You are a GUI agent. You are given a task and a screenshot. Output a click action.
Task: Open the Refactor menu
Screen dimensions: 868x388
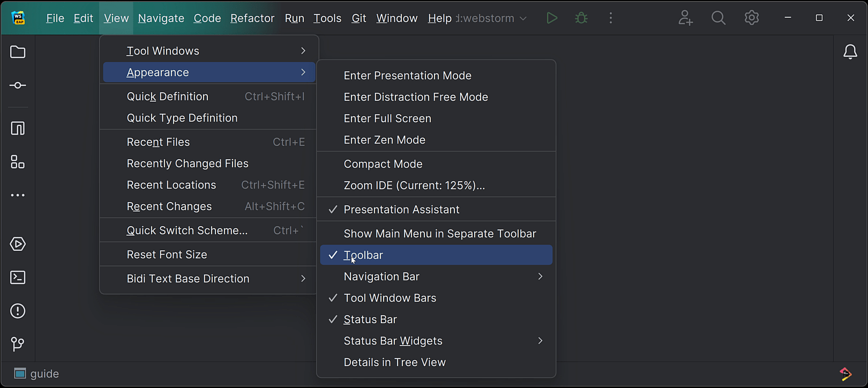[252, 18]
